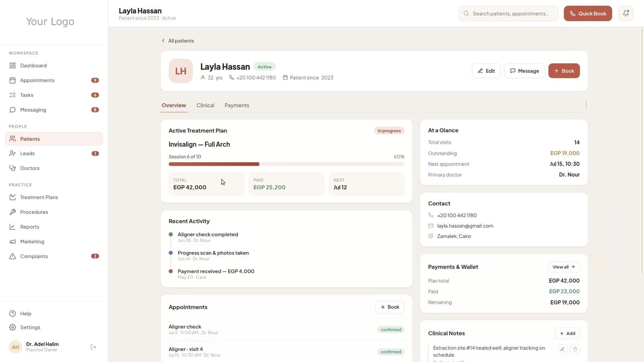Image resolution: width=644 pixels, height=362 pixels.
Task: Click Progress scan & photos taken entry
Action: tap(213, 253)
